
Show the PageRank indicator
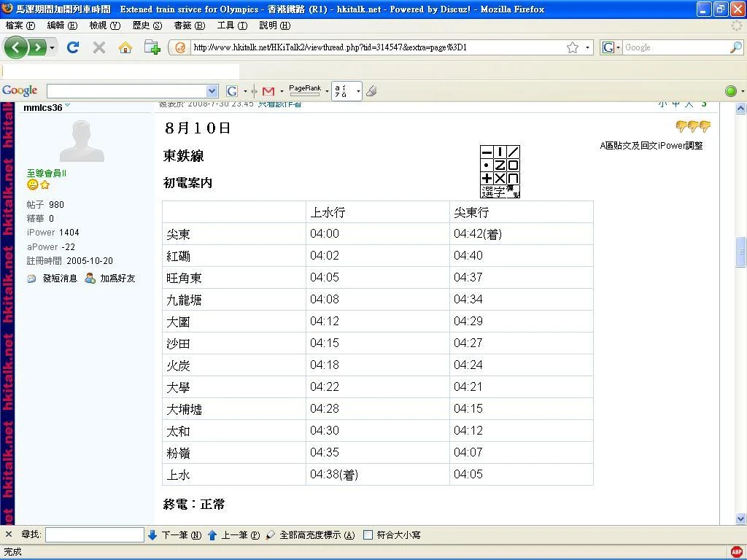tap(305, 90)
